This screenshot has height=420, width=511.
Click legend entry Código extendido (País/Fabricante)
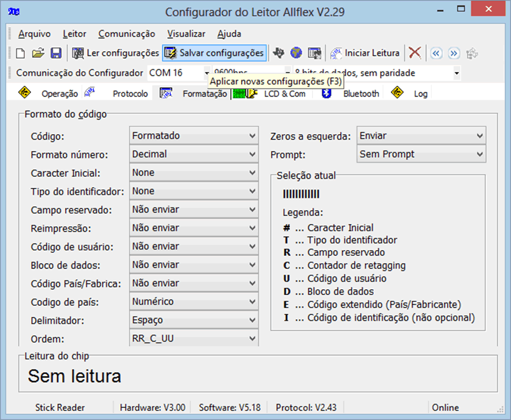click(x=385, y=305)
